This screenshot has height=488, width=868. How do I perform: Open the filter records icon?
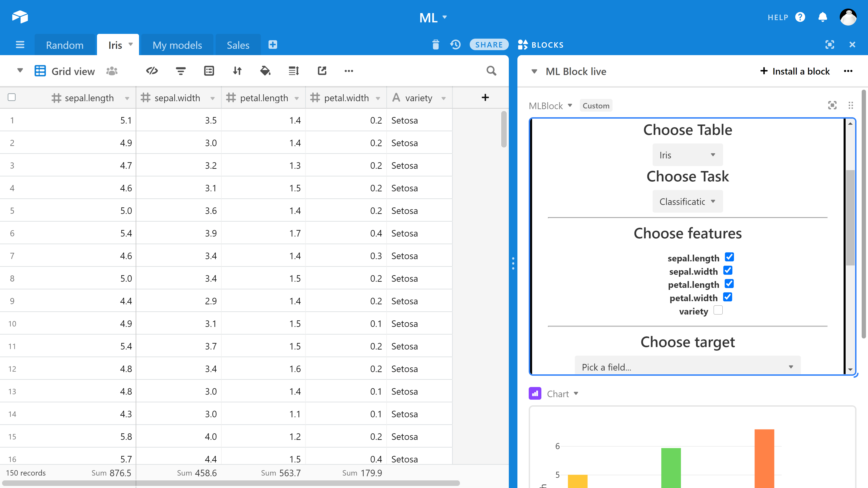pos(181,71)
